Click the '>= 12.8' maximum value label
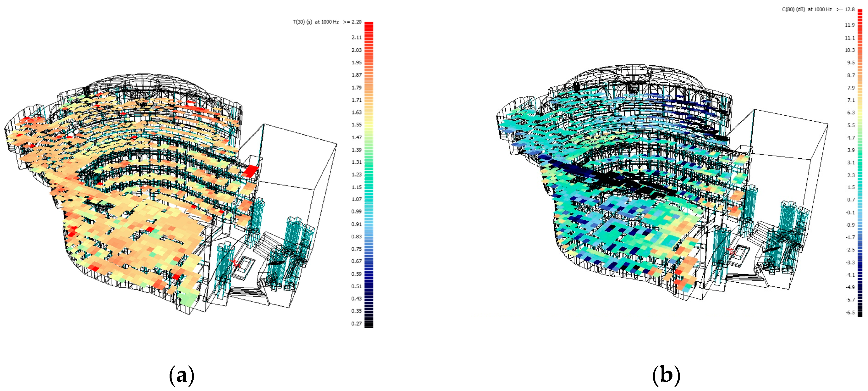This screenshot has height=391, width=868. click(x=845, y=9)
